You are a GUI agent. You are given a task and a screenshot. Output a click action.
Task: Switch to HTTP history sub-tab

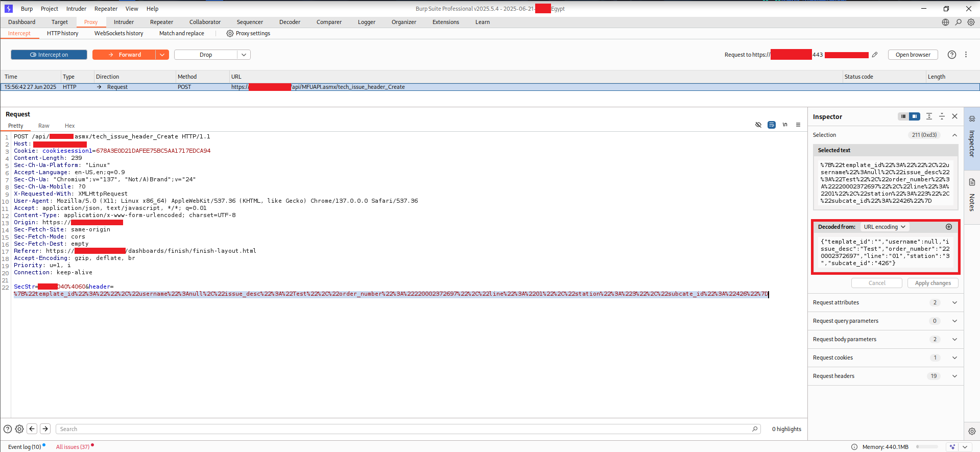click(x=63, y=33)
